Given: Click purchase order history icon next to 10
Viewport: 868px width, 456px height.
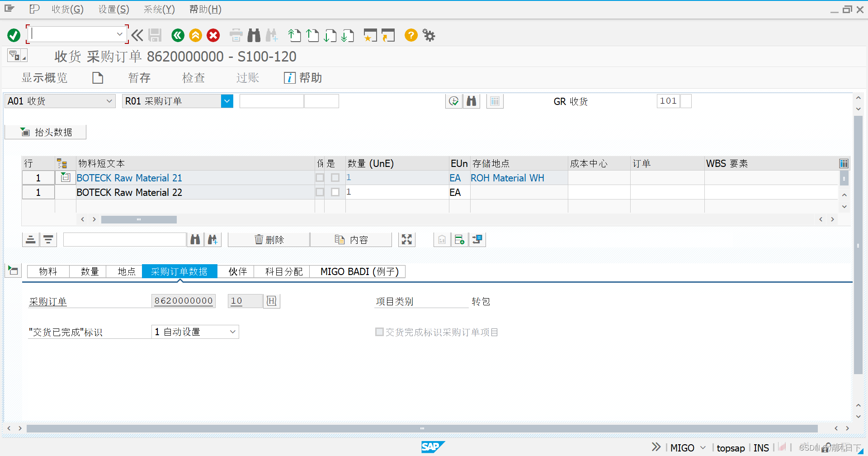Looking at the screenshot, I should pos(272,301).
